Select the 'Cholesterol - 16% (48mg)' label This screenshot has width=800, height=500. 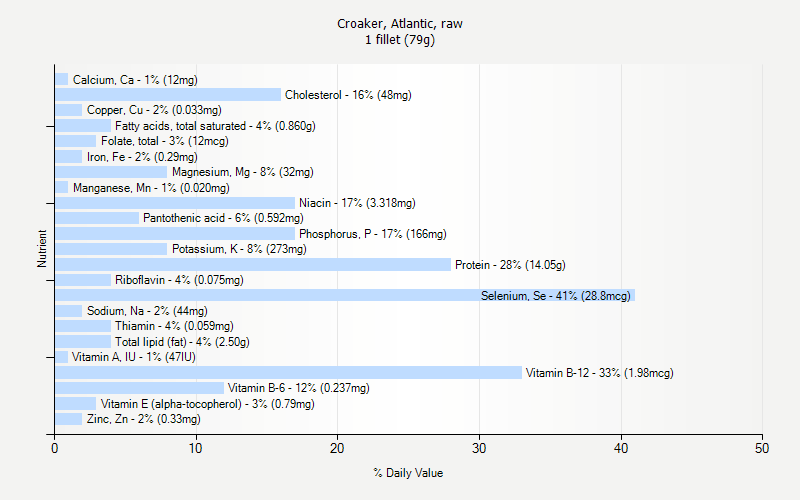pyautogui.click(x=348, y=95)
